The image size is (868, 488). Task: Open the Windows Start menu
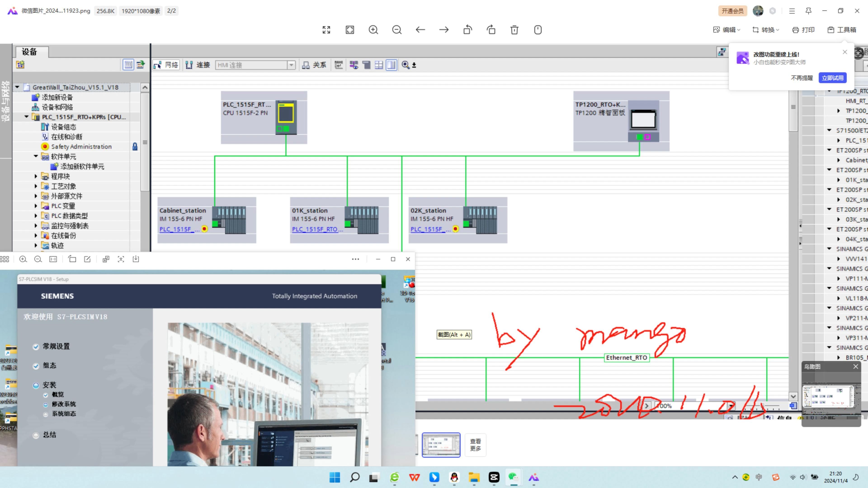(335, 477)
